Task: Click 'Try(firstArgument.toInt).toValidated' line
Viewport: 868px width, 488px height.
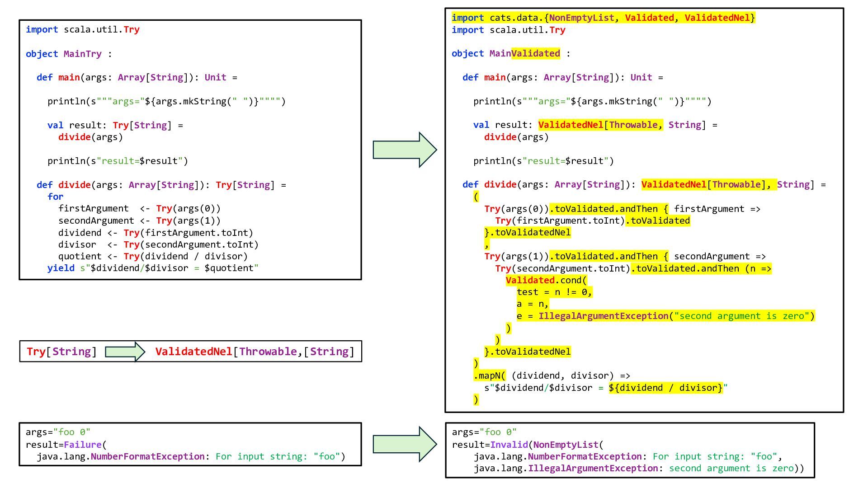Action: tap(593, 221)
